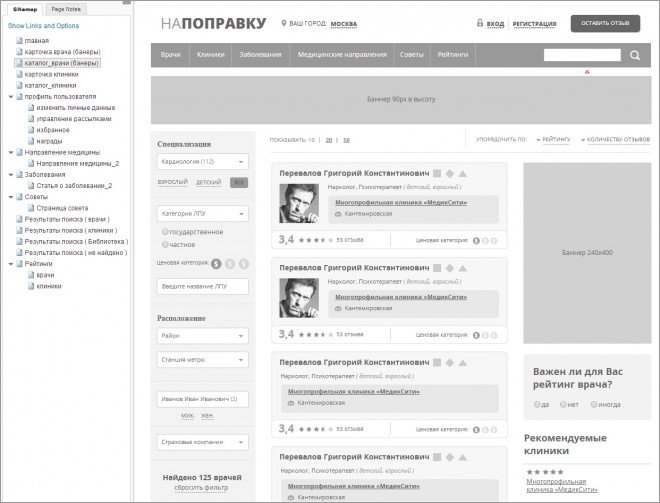The height and width of the screenshot is (503, 660).
Task: Toggle the ЖЕН. gender filter
Action: [207, 416]
